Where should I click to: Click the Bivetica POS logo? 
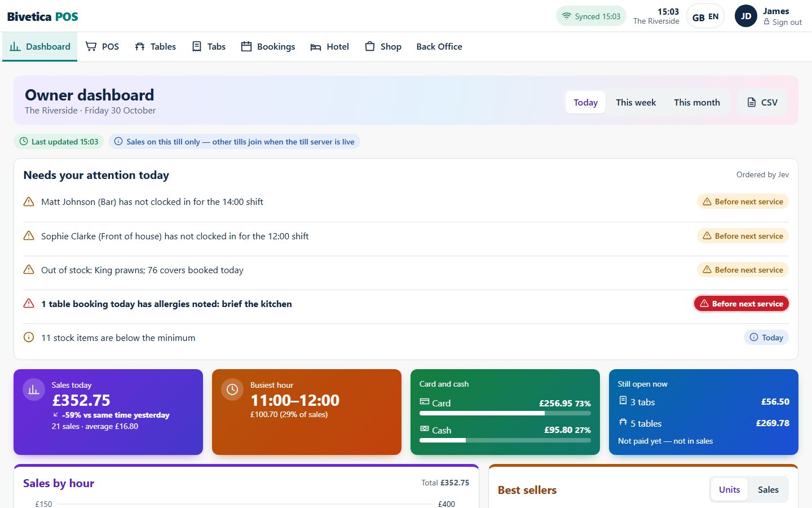click(x=43, y=16)
